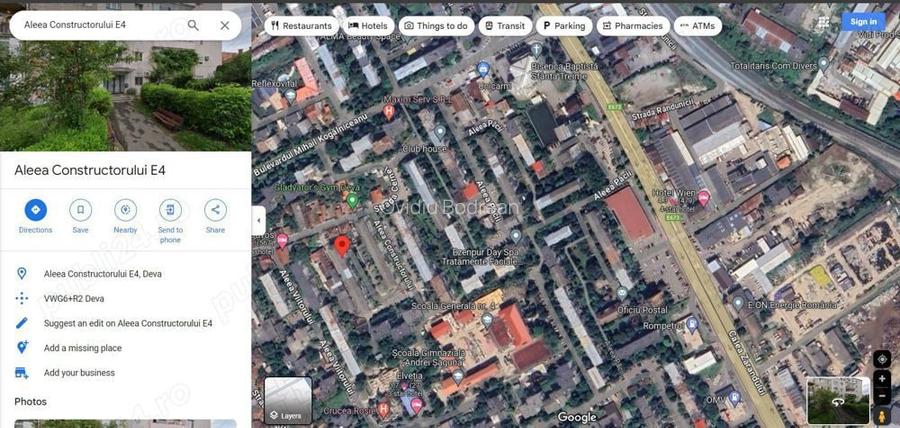Clear search with the X icon
This screenshot has width=900, height=428.
(225, 25)
